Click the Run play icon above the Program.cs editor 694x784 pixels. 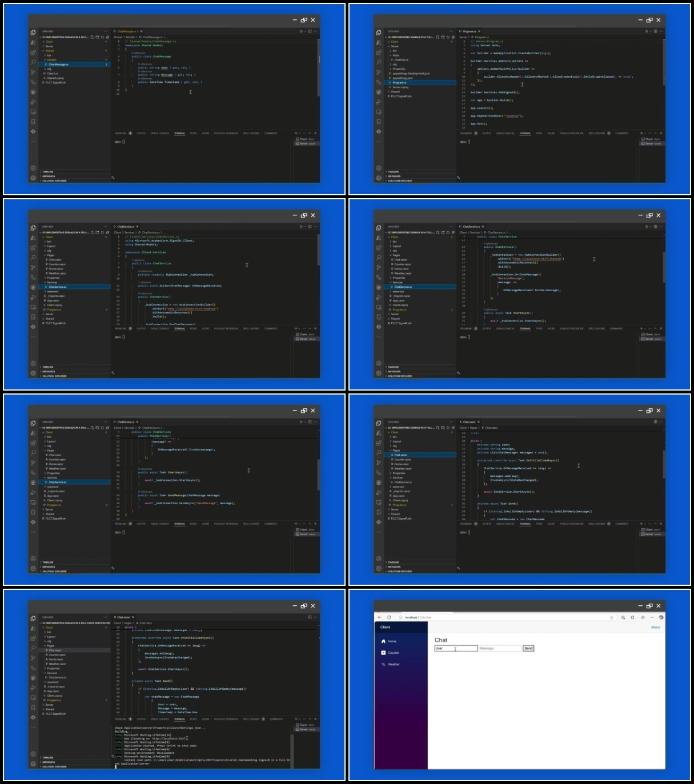(647, 31)
